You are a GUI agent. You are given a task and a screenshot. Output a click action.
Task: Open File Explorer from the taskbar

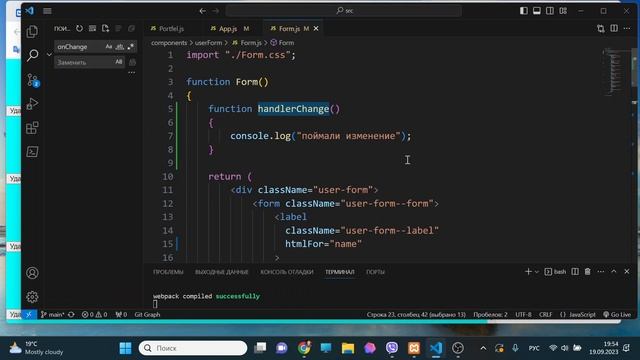point(348,348)
